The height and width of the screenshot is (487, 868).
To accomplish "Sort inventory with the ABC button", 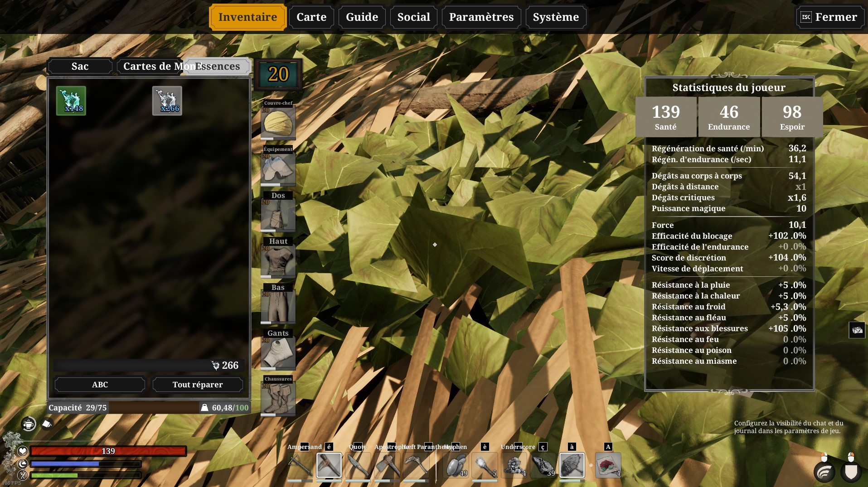I will 100,385.
